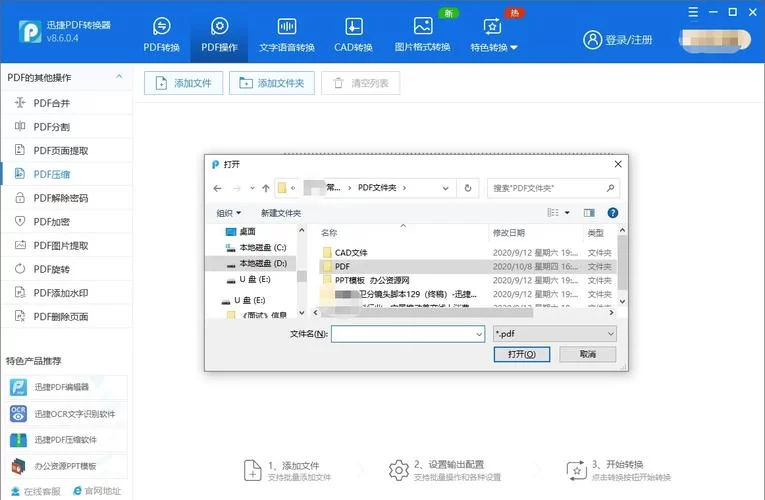The width and height of the screenshot is (765, 500).
Task: Select the PPT模板 办公资源网 folder
Action: pyautogui.click(x=372, y=280)
